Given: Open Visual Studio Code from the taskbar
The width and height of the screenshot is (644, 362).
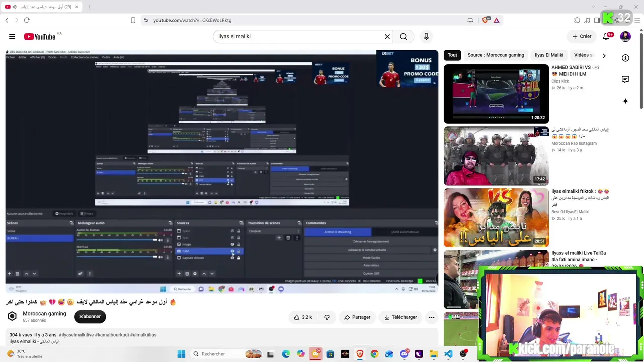Looking at the screenshot, I should pos(448,354).
